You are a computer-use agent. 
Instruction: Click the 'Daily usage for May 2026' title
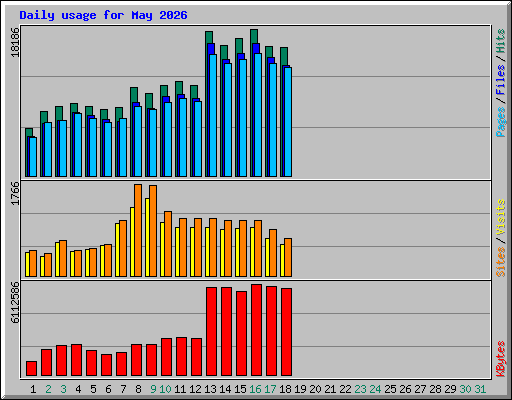103,15
